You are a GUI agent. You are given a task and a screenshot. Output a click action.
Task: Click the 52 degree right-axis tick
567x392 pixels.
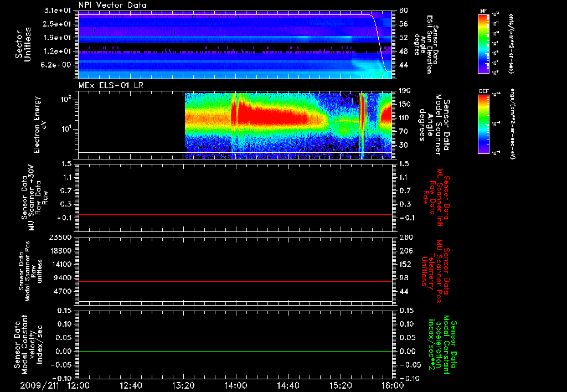click(x=404, y=38)
